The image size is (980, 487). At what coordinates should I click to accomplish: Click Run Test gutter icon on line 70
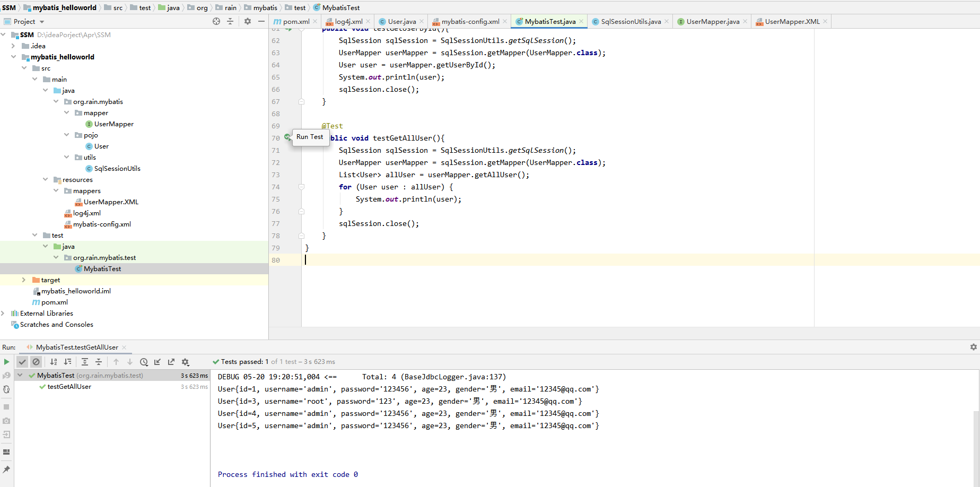click(287, 137)
